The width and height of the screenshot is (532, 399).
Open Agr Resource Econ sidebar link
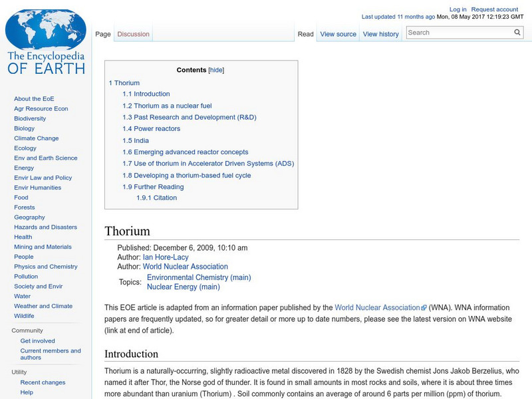(41, 108)
